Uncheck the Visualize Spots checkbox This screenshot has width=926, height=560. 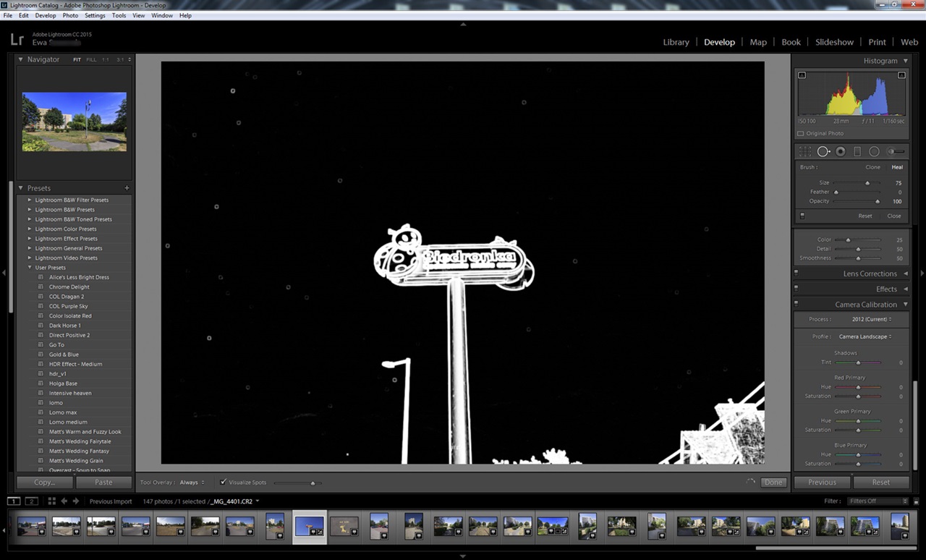click(x=223, y=482)
